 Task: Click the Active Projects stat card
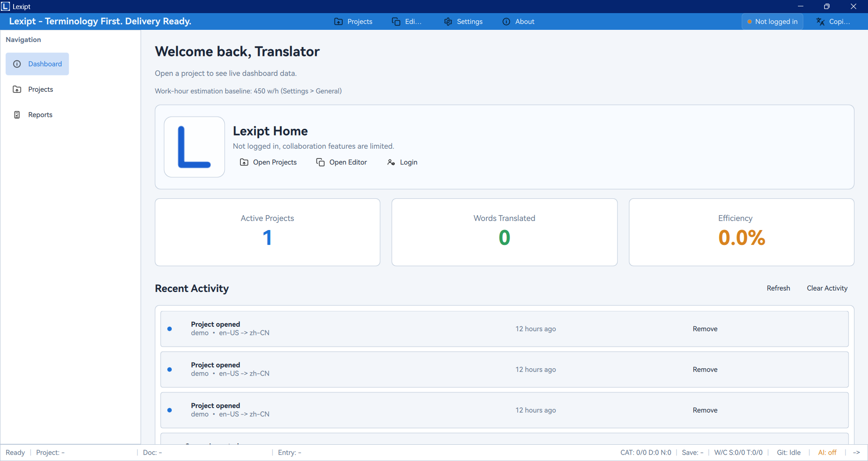click(x=267, y=232)
